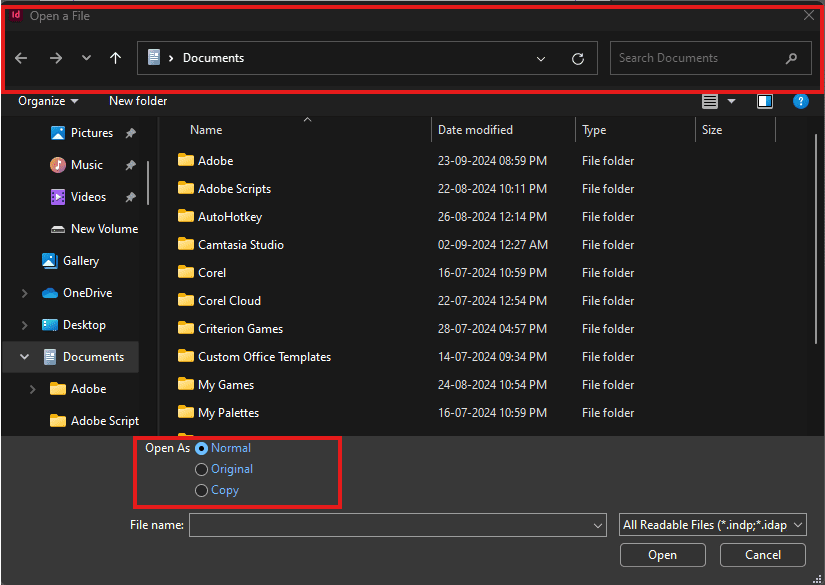Screen dimensions: 825x585
Task: Select the Original open-as option
Action: 202,469
